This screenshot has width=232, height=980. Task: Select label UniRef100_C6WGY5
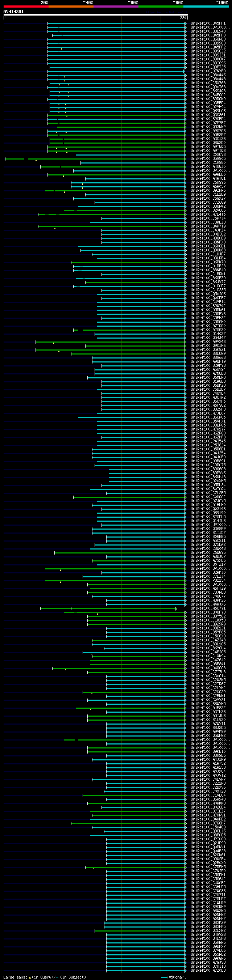coord(208,553)
